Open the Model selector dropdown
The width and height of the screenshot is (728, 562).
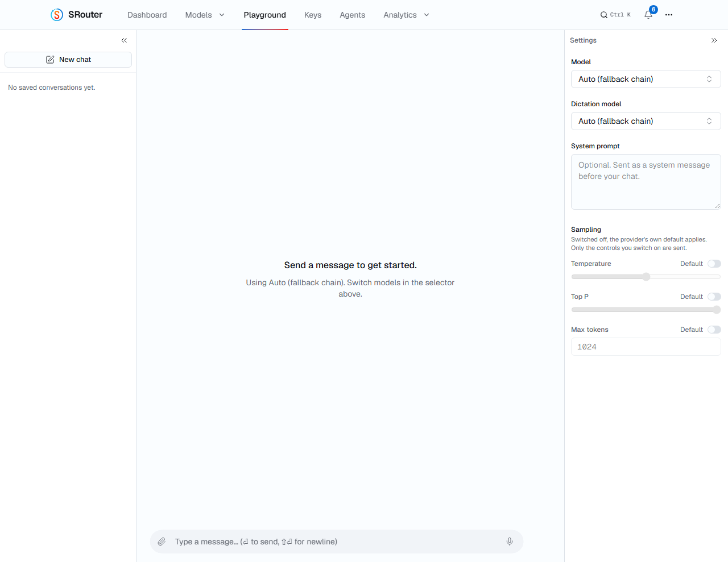(x=646, y=79)
